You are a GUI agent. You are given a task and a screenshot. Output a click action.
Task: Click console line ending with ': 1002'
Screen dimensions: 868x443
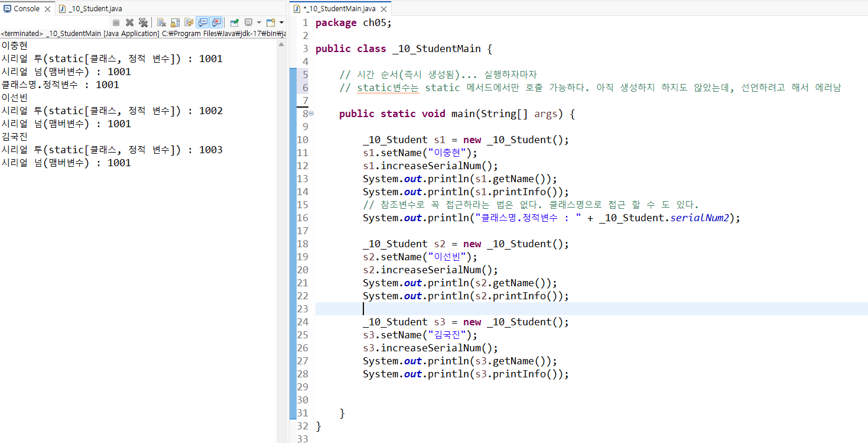(112, 111)
